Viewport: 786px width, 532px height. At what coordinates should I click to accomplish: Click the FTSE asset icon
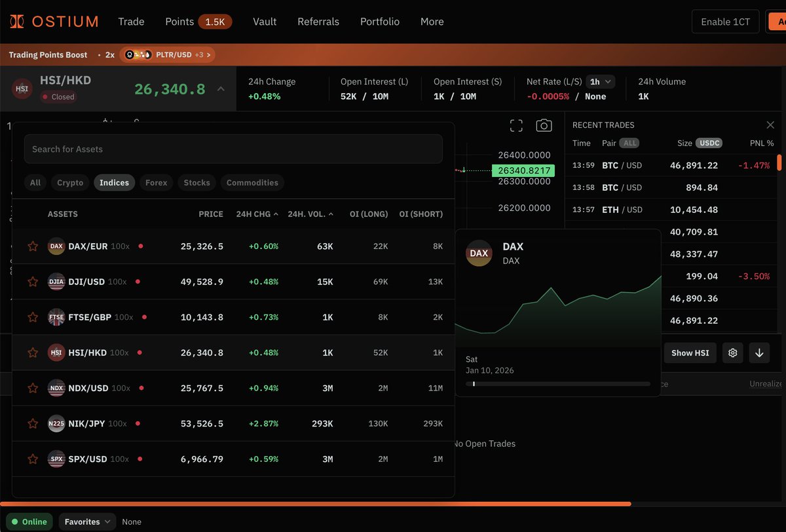pos(56,317)
